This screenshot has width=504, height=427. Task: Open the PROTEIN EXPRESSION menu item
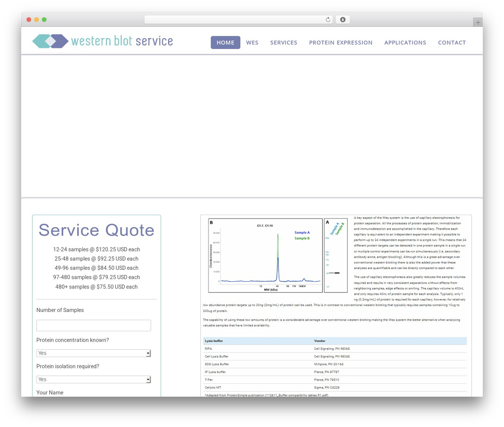341,43
